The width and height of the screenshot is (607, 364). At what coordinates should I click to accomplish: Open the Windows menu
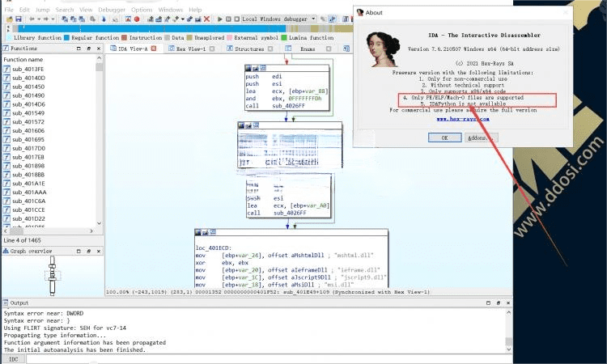pos(170,9)
